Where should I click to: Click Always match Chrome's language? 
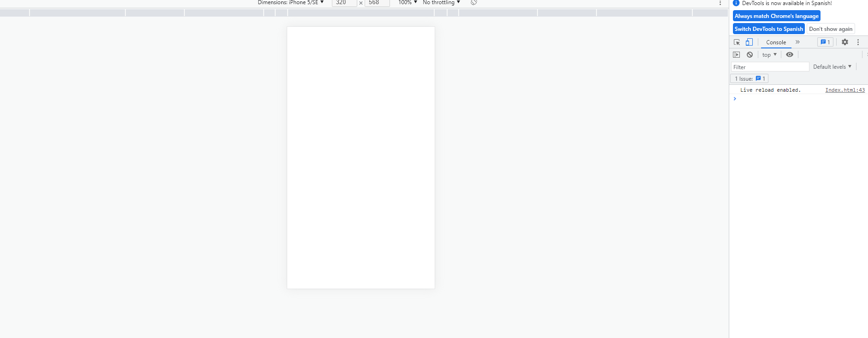point(777,16)
